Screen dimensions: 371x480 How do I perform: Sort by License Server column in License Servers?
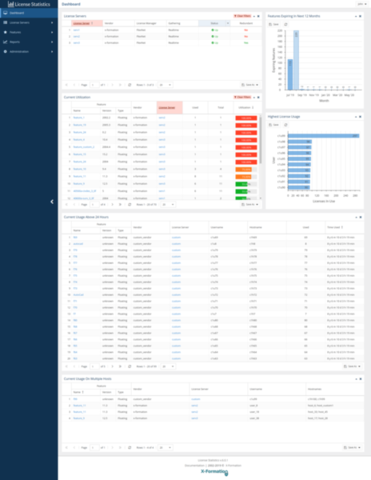[x=87, y=23]
